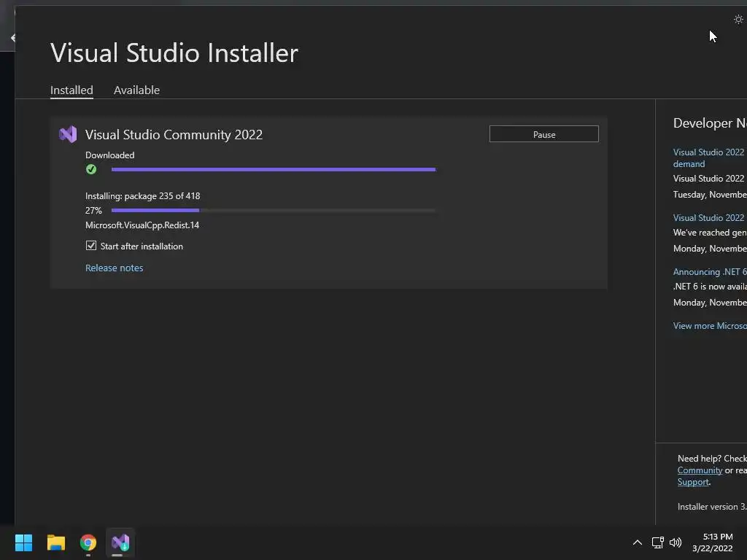The width and height of the screenshot is (747, 560).
Task: Click the Installing package 235 of 418 text
Action: (x=143, y=196)
